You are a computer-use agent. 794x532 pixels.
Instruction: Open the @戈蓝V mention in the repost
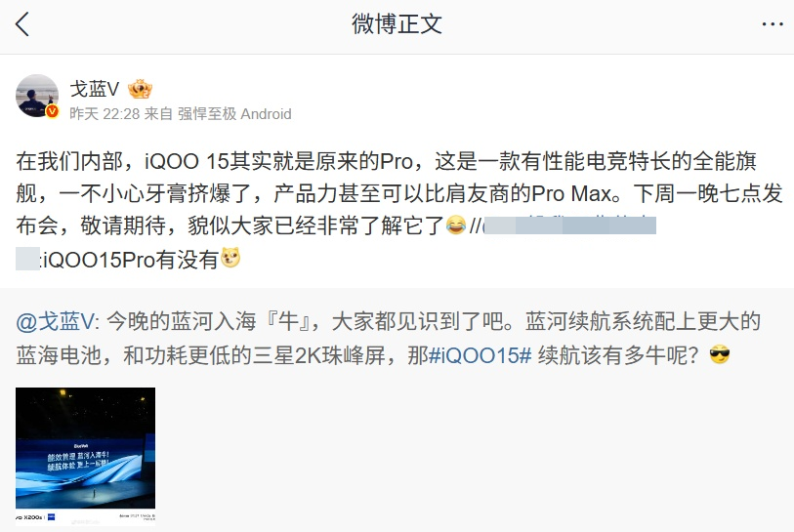[55, 321]
